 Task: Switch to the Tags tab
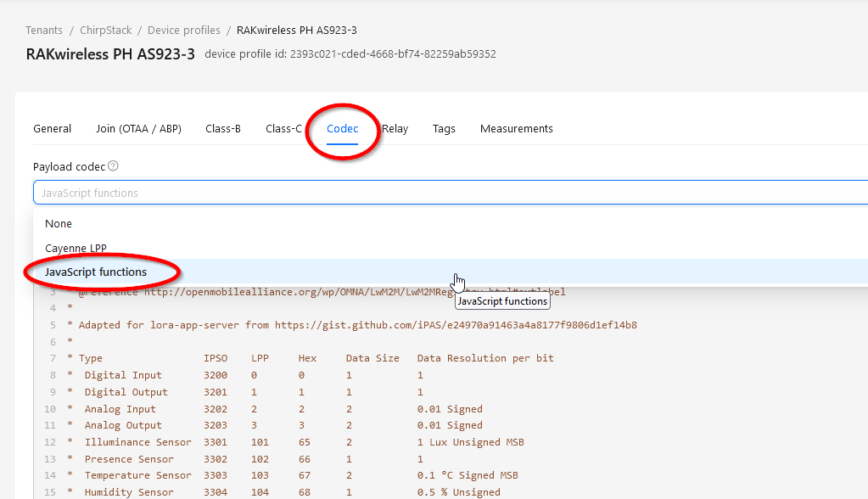pyautogui.click(x=444, y=128)
